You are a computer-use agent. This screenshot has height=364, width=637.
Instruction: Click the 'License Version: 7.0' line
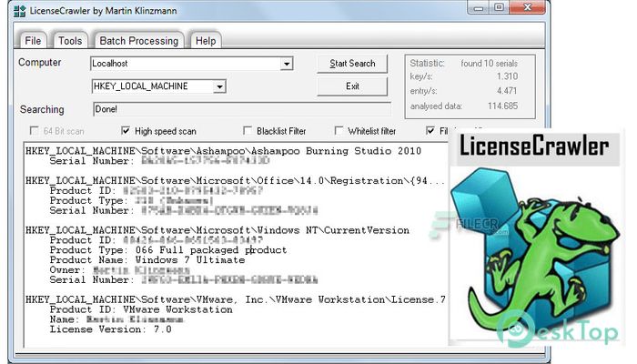pyautogui.click(x=110, y=329)
